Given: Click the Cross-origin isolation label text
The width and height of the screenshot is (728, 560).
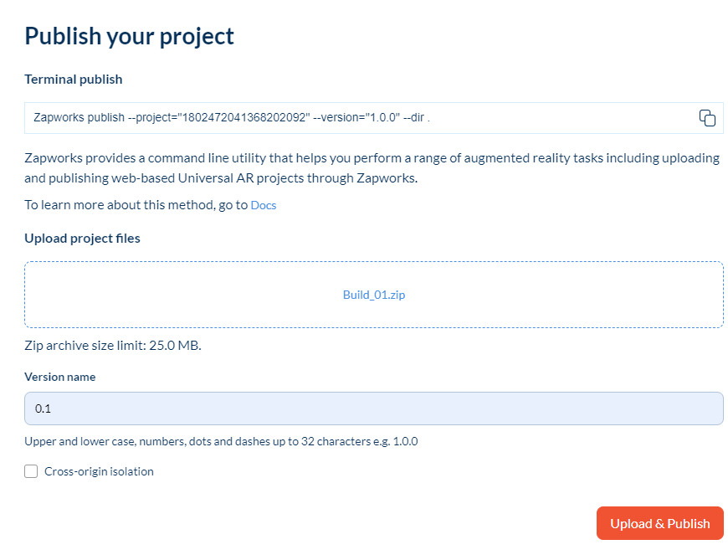Looking at the screenshot, I should (99, 471).
